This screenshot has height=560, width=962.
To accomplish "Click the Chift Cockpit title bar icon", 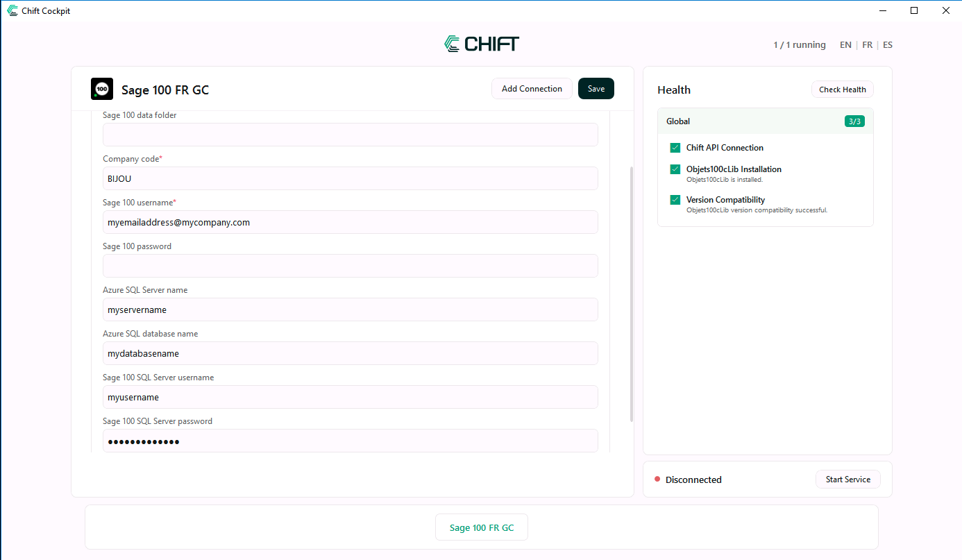I will point(12,10).
